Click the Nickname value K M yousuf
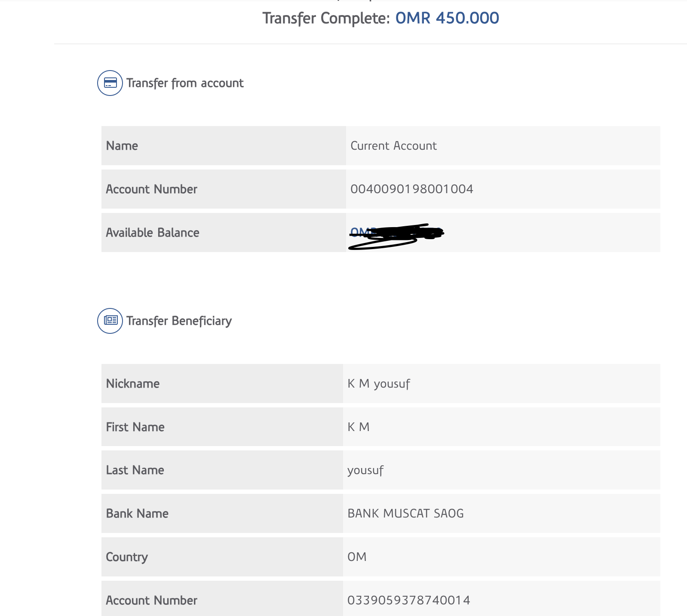The image size is (687, 616). click(378, 384)
